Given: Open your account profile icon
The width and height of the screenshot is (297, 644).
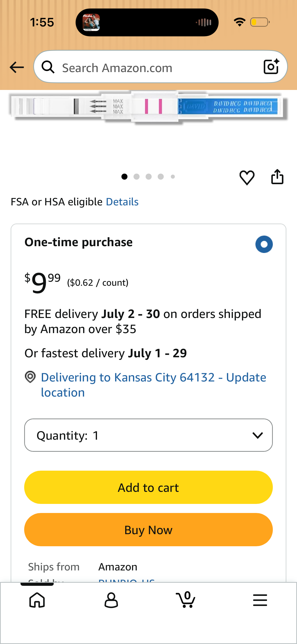Looking at the screenshot, I should pos(111,600).
